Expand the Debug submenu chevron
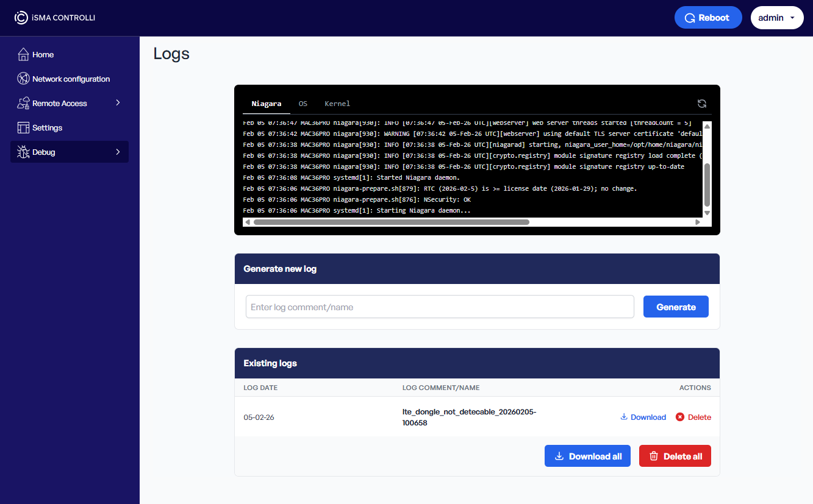Viewport: 813px width, 504px height. coord(118,152)
